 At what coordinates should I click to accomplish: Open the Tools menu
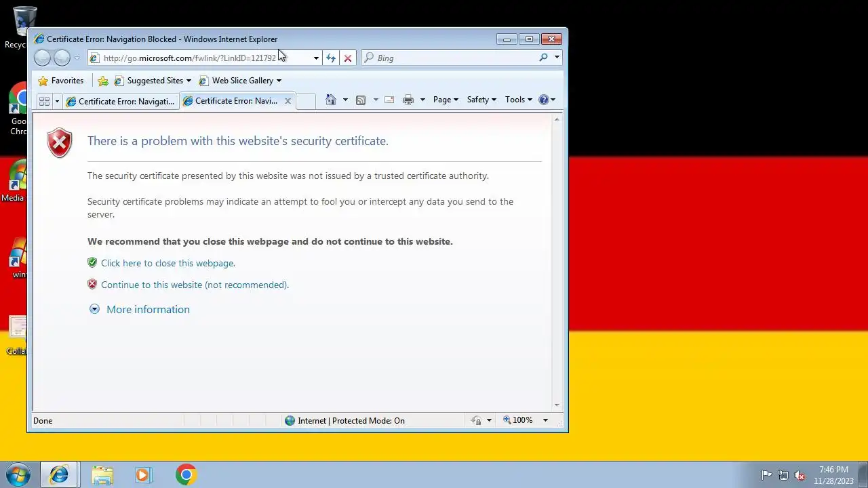(519, 100)
